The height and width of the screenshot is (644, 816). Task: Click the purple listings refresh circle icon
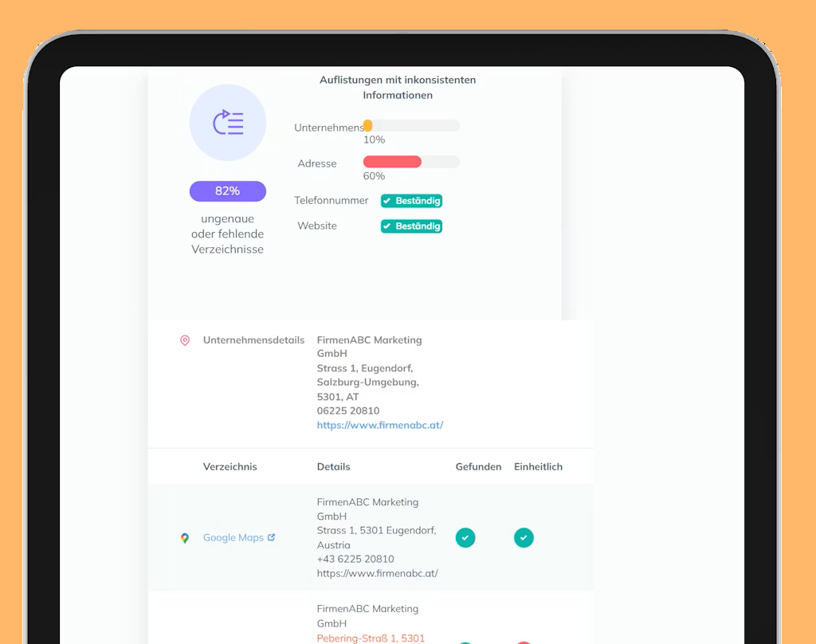pos(228,123)
